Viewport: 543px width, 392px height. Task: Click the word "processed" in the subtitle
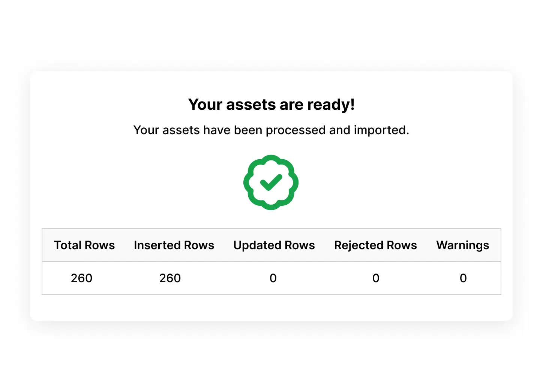[x=295, y=130]
